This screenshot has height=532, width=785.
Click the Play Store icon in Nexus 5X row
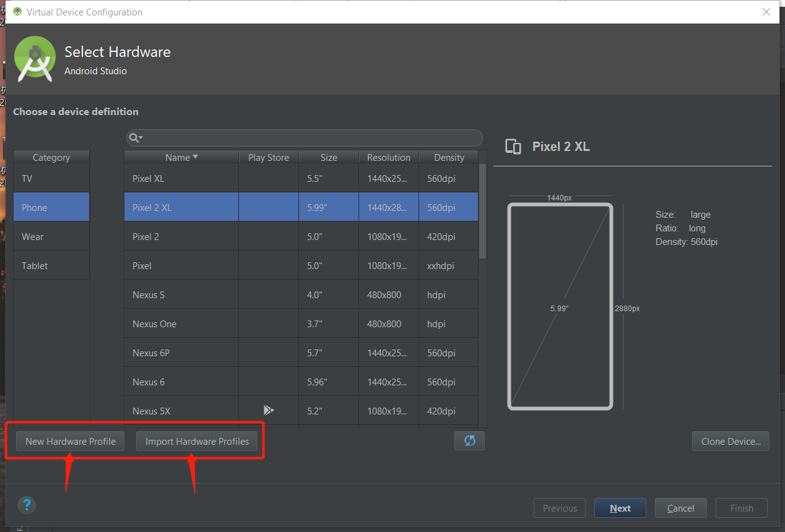(268, 410)
